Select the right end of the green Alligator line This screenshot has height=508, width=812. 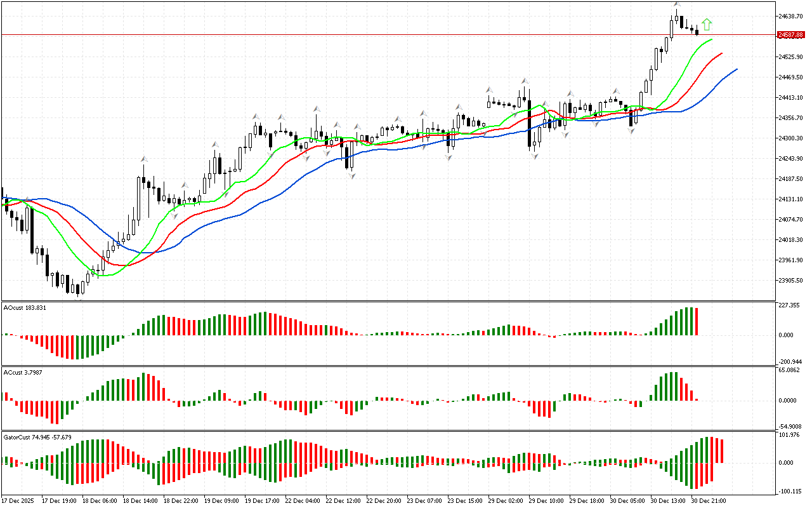click(712, 39)
